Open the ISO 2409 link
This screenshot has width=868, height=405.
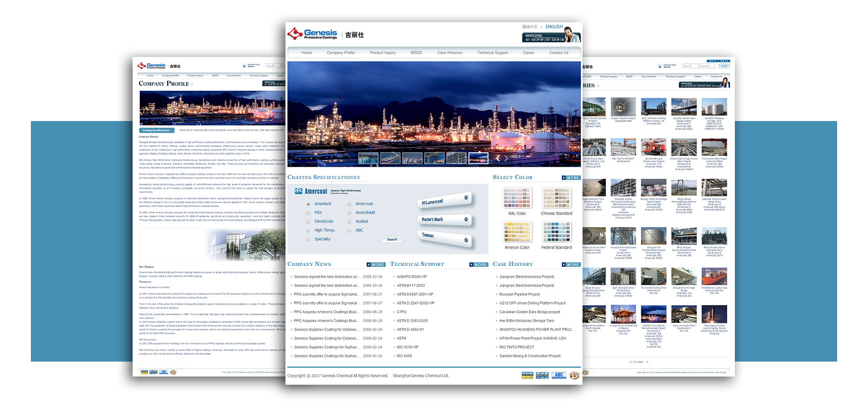click(x=404, y=356)
